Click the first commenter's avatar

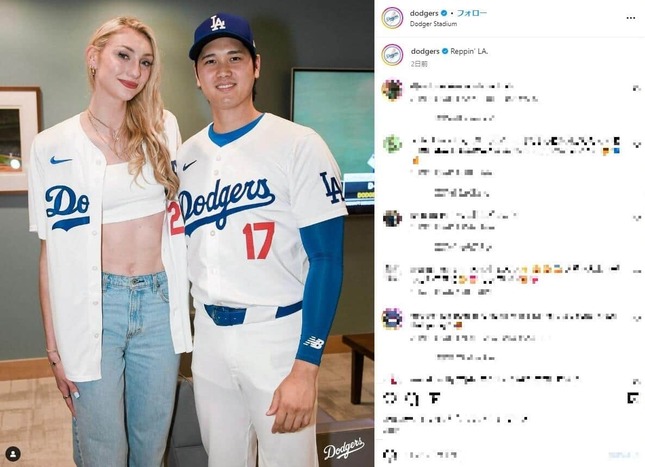tap(392, 90)
